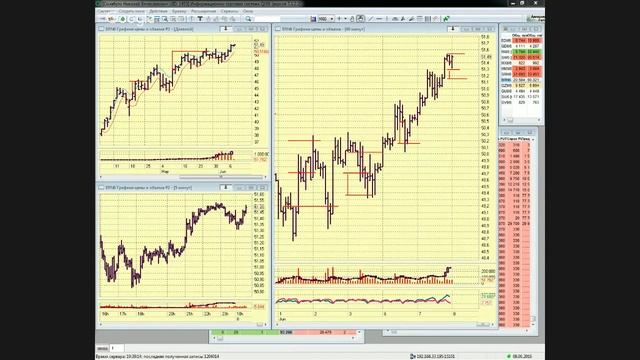This screenshot has height=360, width=640.
Task: Select the hand pan tool
Action: tap(352, 19)
